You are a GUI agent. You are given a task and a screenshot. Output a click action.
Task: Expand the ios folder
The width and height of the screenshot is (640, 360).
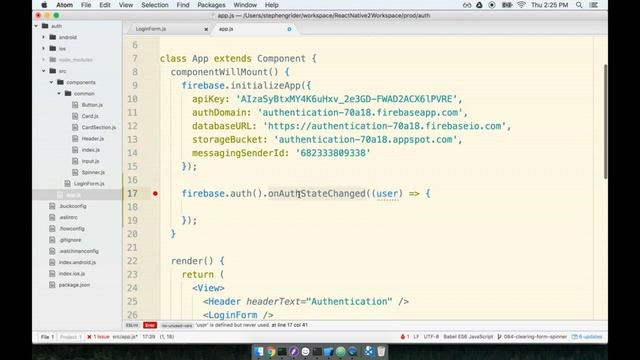click(44, 49)
